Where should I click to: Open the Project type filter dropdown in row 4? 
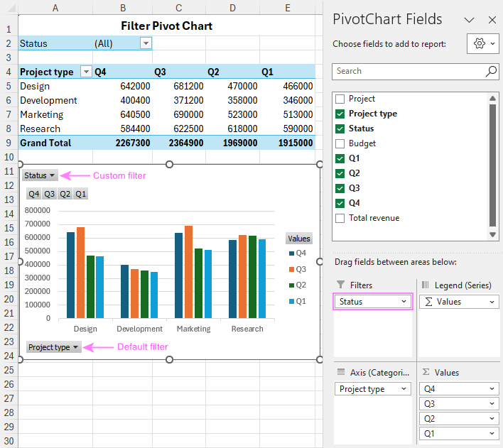pos(86,72)
